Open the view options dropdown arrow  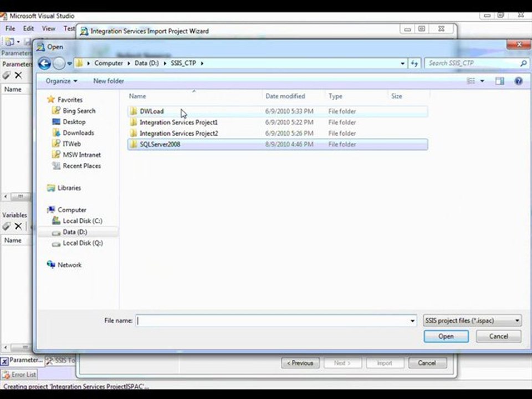(x=482, y=81)
